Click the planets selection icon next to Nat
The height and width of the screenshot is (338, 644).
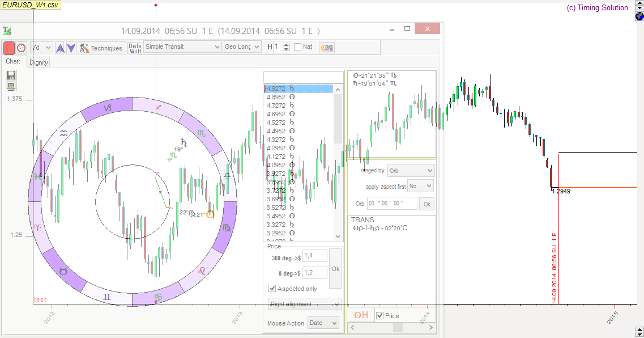click(327, 48)
